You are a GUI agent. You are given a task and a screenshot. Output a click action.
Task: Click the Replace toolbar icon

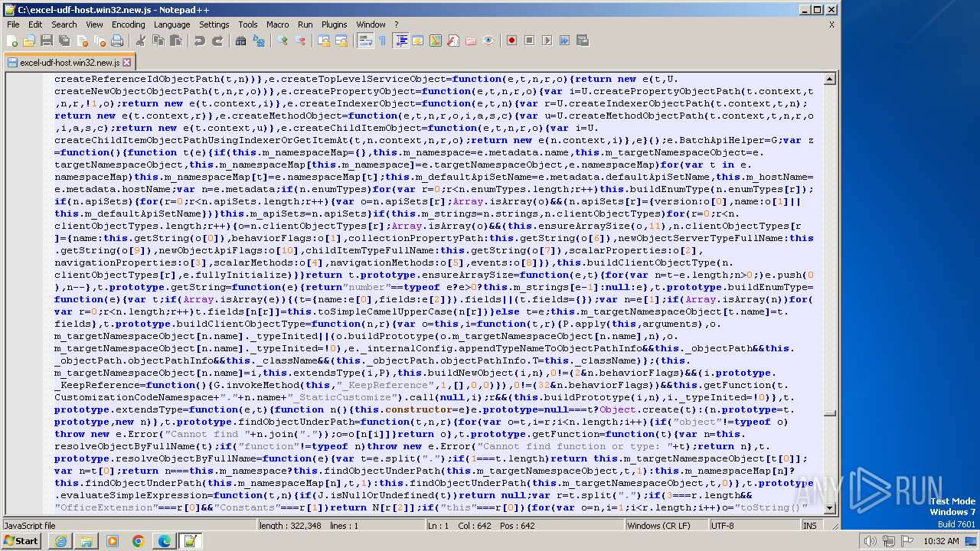258,41
